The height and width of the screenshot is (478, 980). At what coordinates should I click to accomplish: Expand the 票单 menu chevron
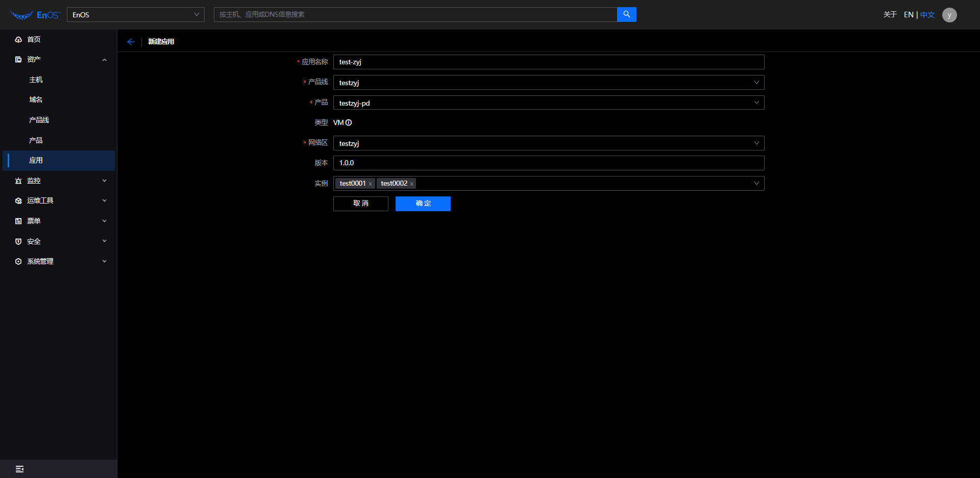105,221
